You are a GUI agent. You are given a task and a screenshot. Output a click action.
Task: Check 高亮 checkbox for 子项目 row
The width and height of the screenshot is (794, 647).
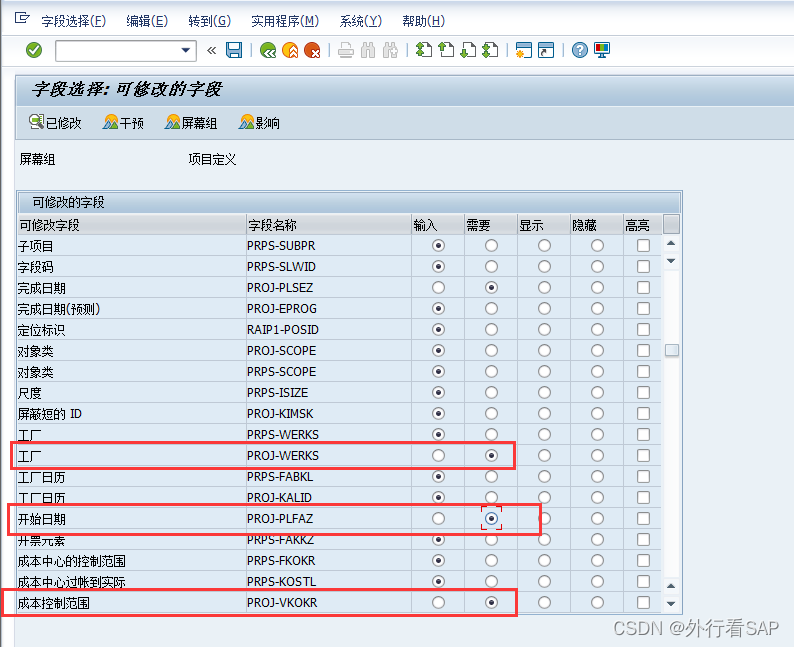[x=644, y=246]
